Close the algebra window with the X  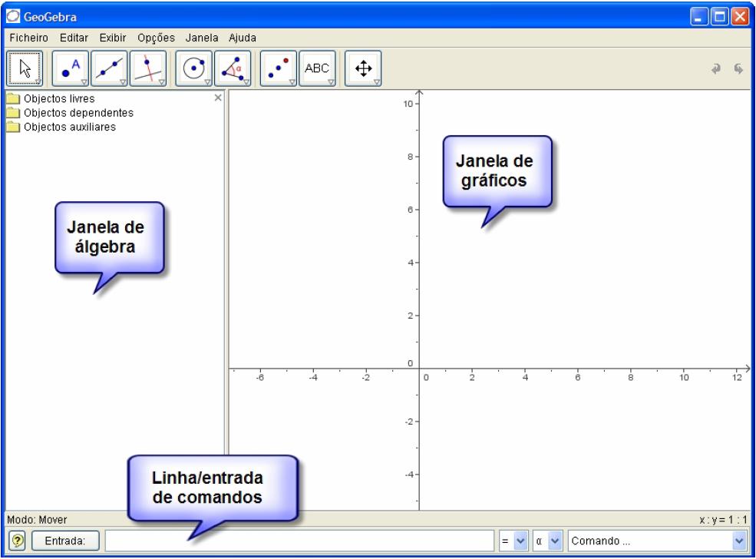point(218,98)
